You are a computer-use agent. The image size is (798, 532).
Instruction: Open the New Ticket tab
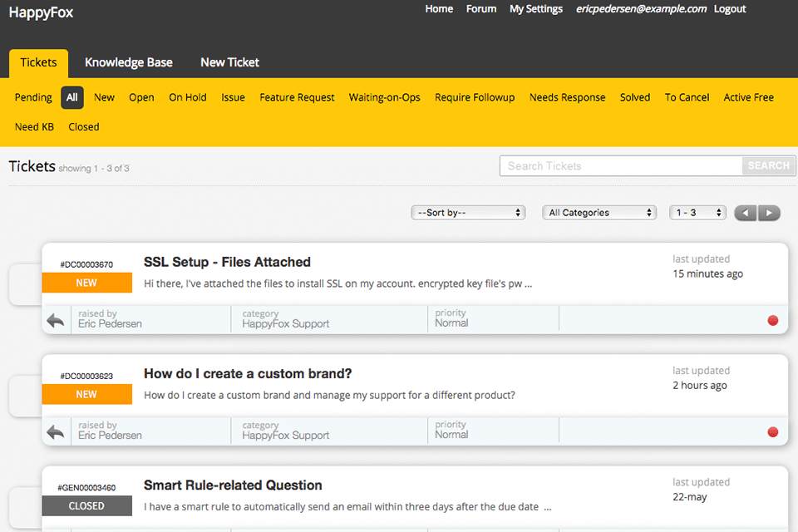pos(229,62)
